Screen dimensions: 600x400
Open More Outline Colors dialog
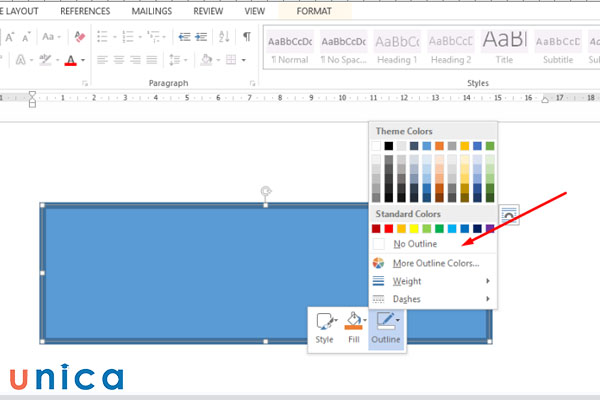(x=436, y=263)
